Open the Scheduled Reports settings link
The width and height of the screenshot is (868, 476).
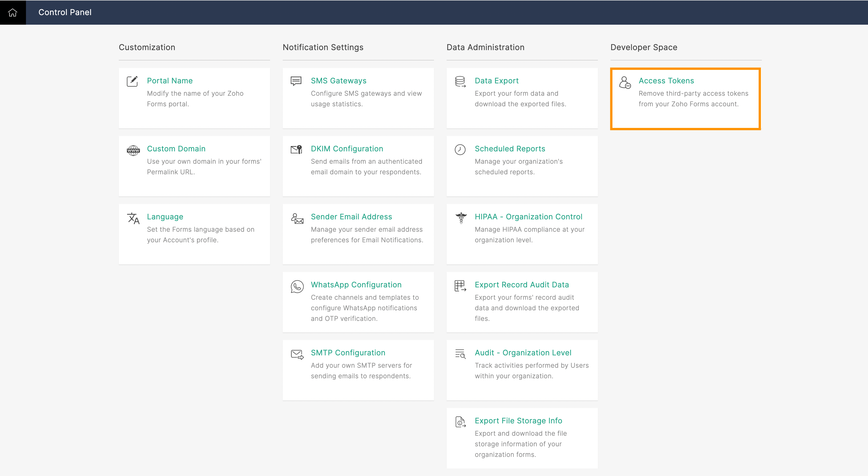click(509, 149)
